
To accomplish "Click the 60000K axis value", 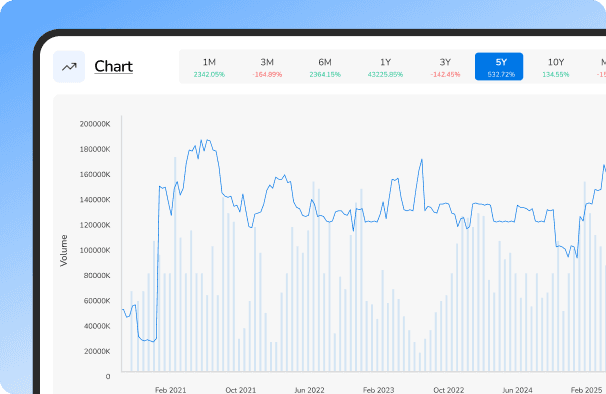I will click(97, 301).
